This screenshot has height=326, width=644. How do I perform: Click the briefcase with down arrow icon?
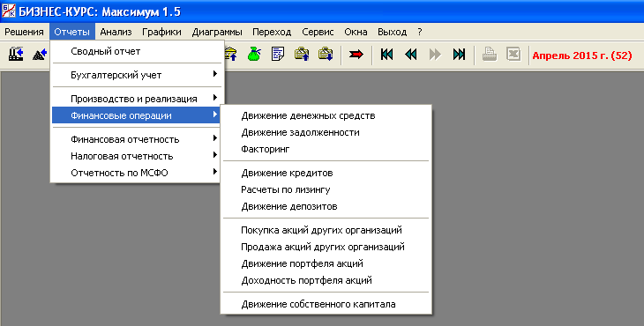[x=326, y=54]
